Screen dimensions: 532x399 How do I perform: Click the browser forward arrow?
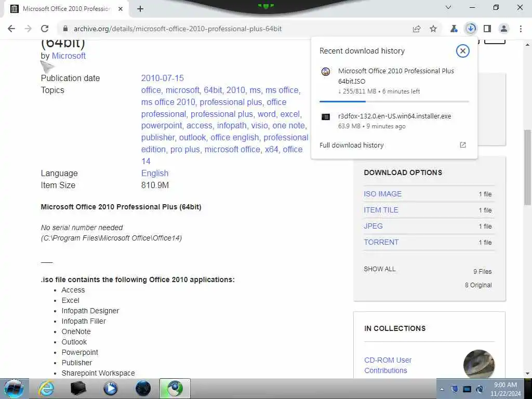point(28,29)
